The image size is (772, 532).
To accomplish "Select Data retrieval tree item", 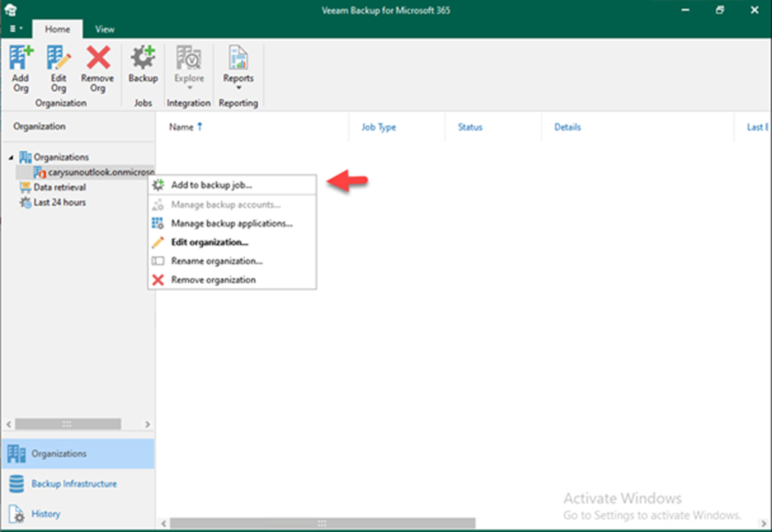I will (x=59, y=187).
